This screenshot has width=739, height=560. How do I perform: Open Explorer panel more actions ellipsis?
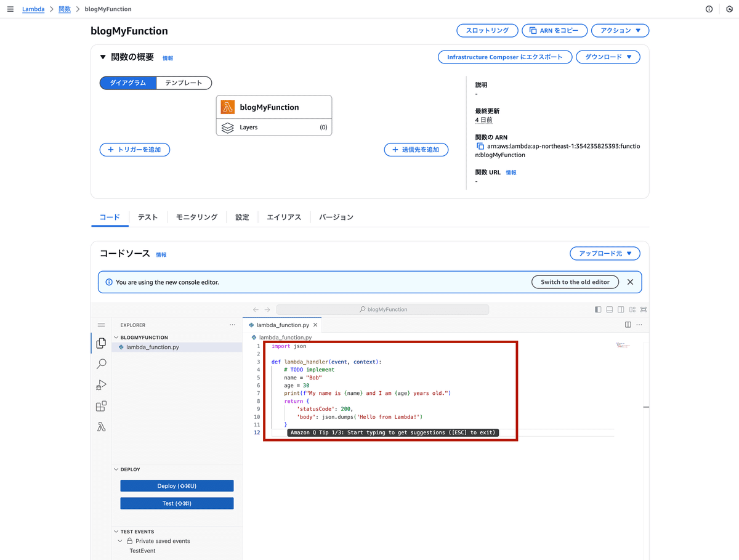tap(232, 325)
